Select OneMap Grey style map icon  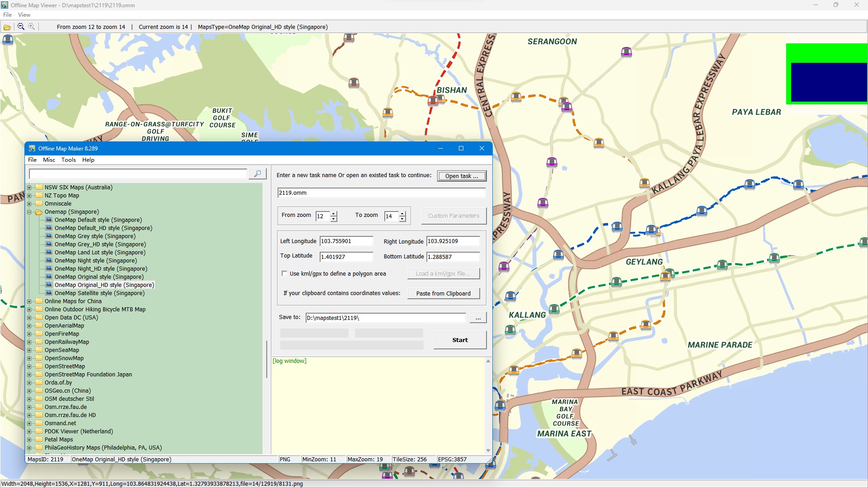pyautogui.click(x=49, y=236)
